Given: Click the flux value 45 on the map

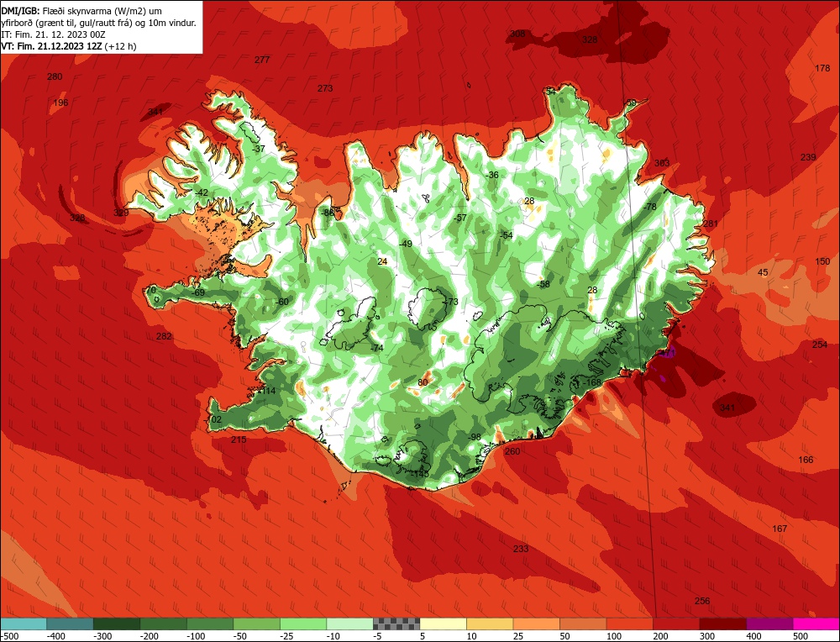Looking at the screenshot, I should 763,272.
